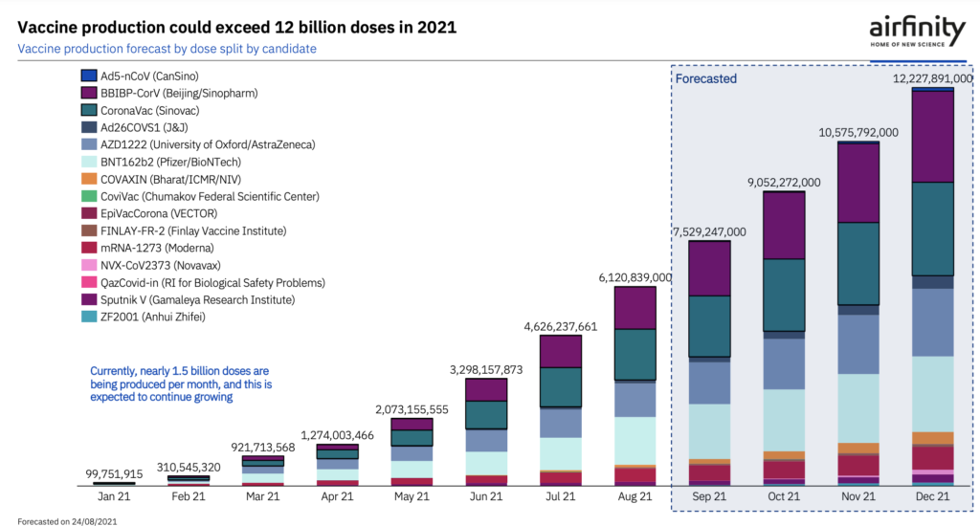Image resolution: width=980 pixels, height=526 pixels.
Task: Click the value 99,751,915
Action: (114, 474)
